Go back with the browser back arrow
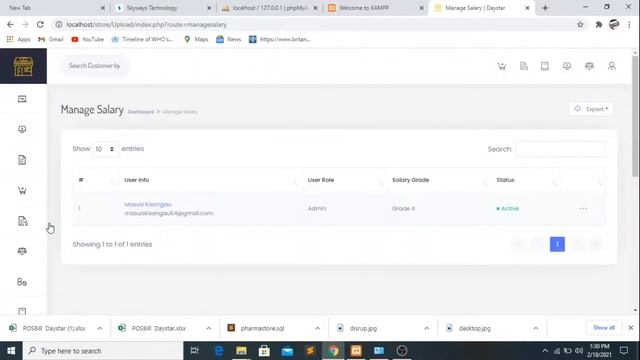The image size is (640, 360). click(10, 24)
